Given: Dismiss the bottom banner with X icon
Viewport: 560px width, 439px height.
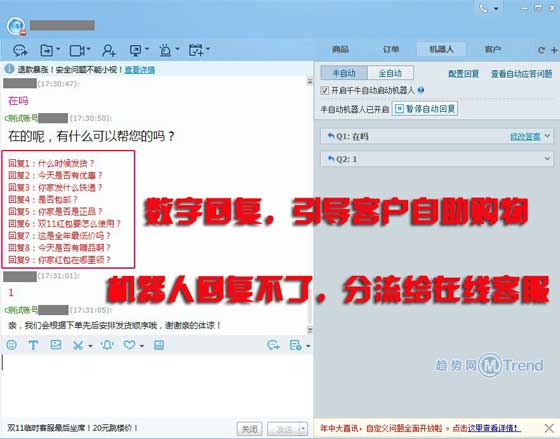Looking at the screenshot, I should pyautogui.click(x=549, y=428).
